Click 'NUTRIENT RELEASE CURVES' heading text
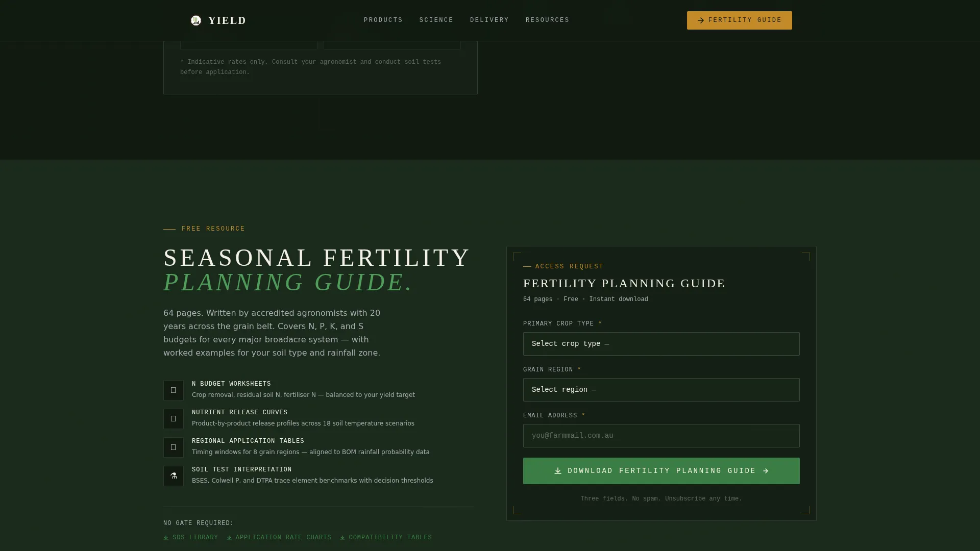Viewport: 980px width, 551px height. (x=239, y=413)
